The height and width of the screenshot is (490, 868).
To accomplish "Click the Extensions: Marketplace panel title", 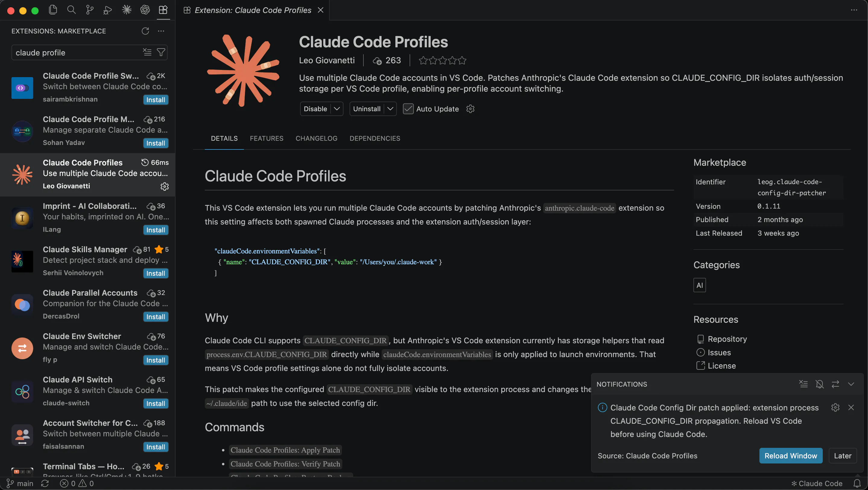I will point(59,31).
